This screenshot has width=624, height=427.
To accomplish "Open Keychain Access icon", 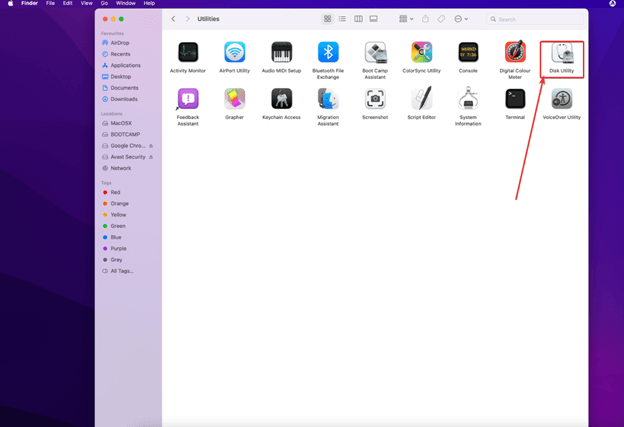I will (281, 99).
